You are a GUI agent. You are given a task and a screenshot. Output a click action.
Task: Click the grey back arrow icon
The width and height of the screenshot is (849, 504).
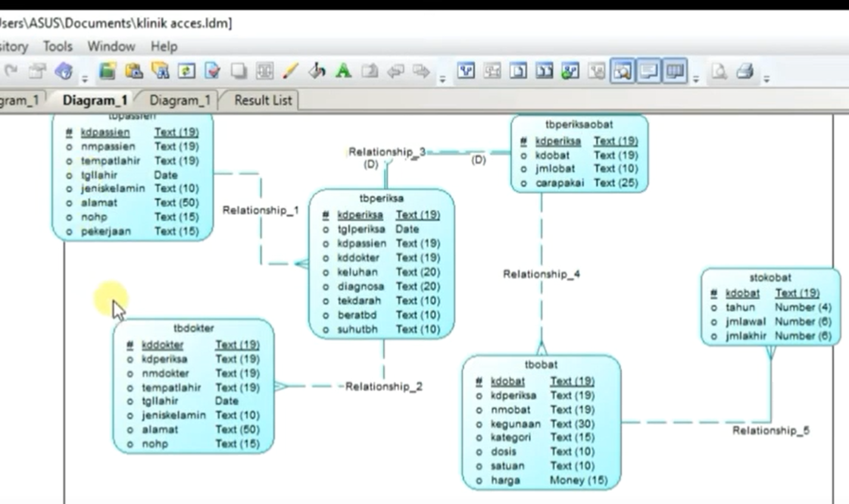(395, 71)
